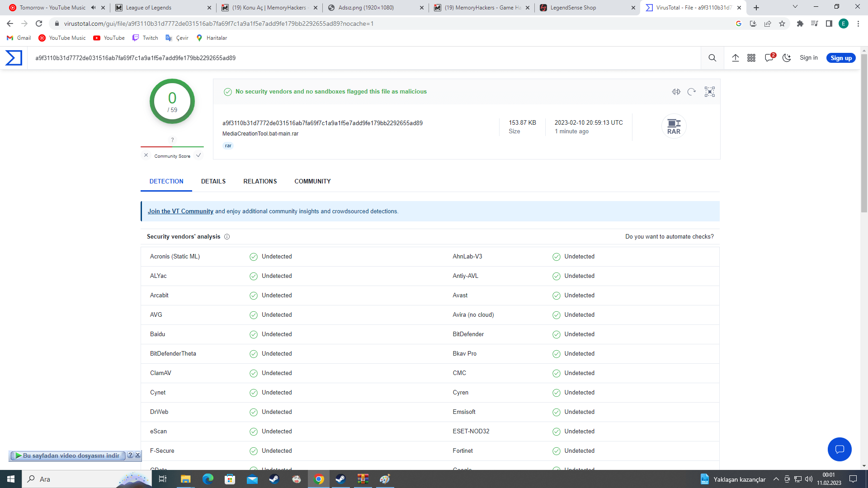Switch to DETAILS tab
This screenshot has height=488, width=868.
click(213, 181)
